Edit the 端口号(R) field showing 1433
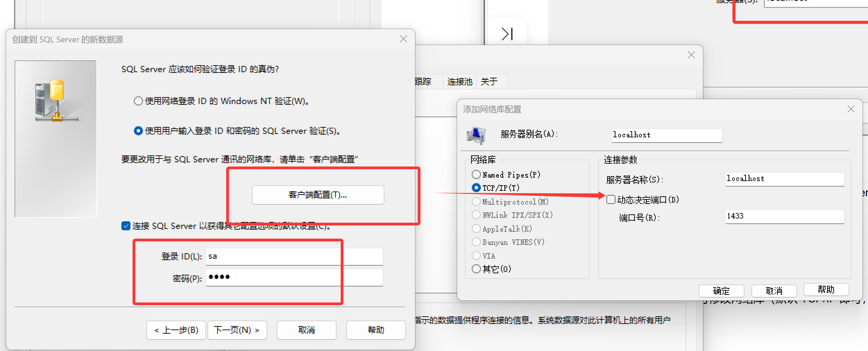The width and height of the screenshot is (868, 351). tap(785, 216)
